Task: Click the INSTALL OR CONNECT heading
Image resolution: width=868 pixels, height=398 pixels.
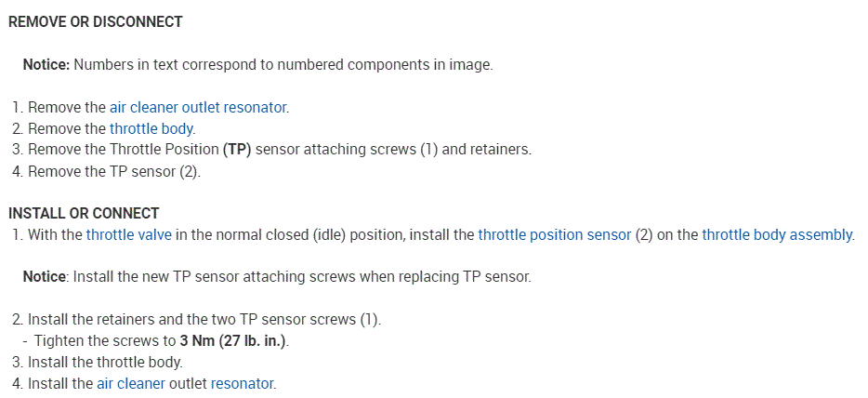Action: tap(84, 213)
